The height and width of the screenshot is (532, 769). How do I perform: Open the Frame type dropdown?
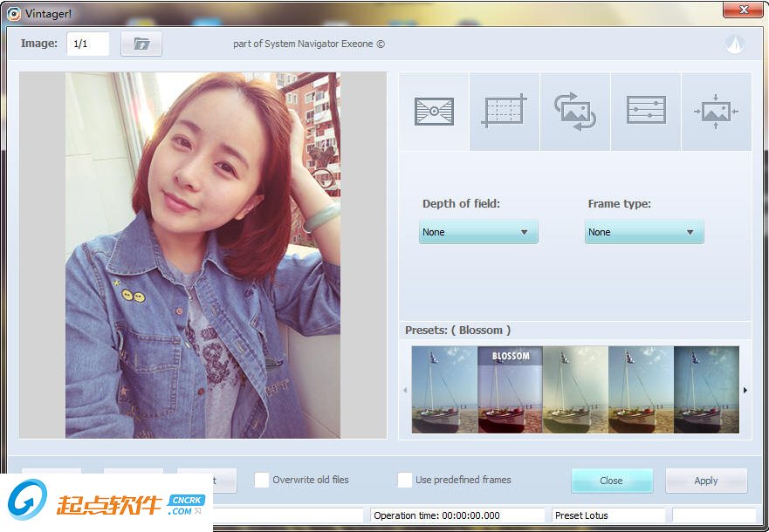coord(644,231)
